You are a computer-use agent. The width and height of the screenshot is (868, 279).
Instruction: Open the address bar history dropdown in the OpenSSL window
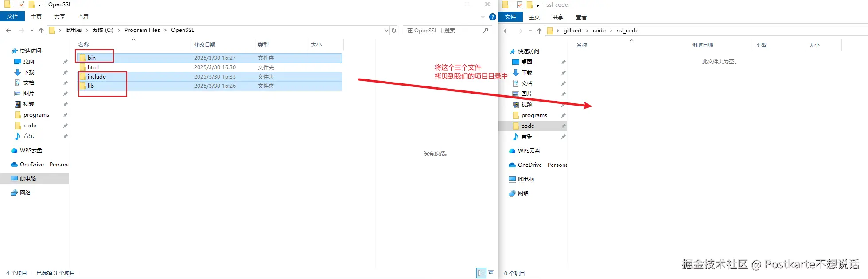[x=386, y=31]
